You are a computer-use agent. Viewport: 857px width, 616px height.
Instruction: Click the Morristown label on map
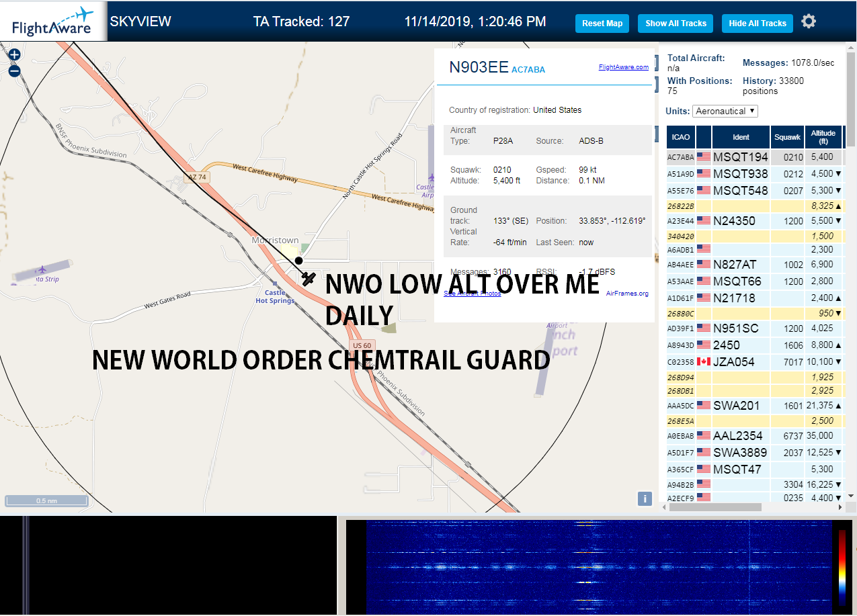click(275, 240)
